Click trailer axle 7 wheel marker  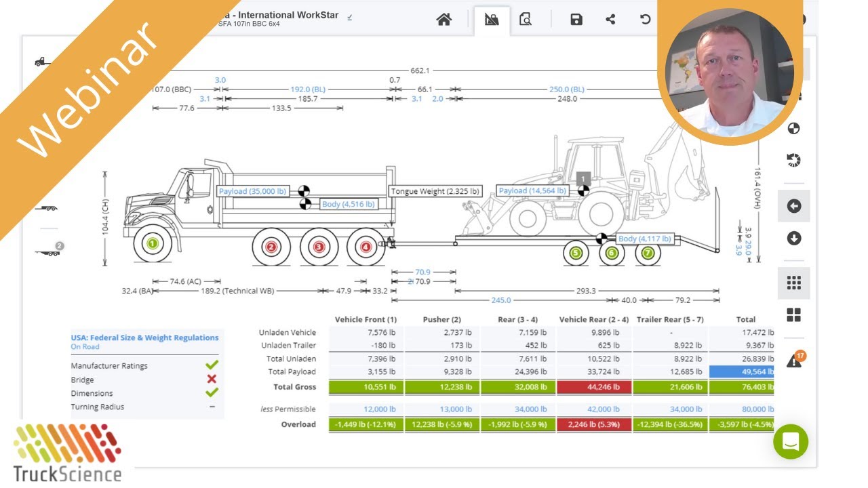(648, 253)
